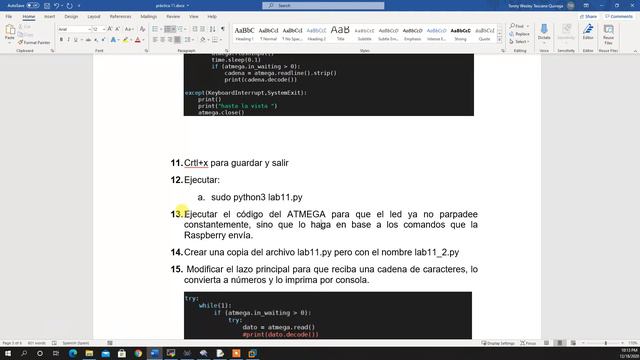Click the Numbering list icon
The image size is (640, 360).
tap(168, 29)
